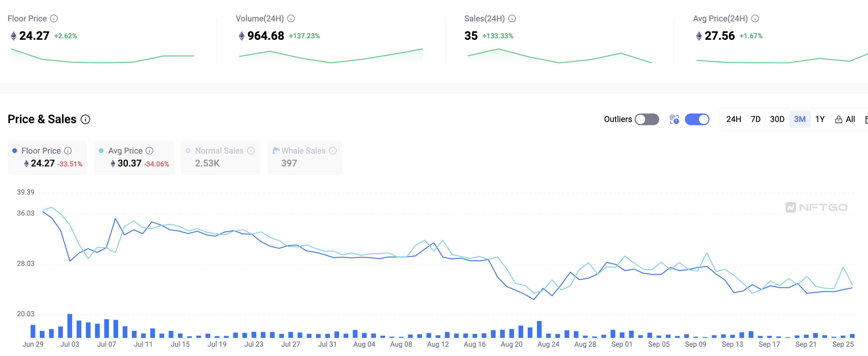The height and width of the screenshot is (356, 868).
Task: Click info icon beside Sales(24H)
Action: pos(512,18)
